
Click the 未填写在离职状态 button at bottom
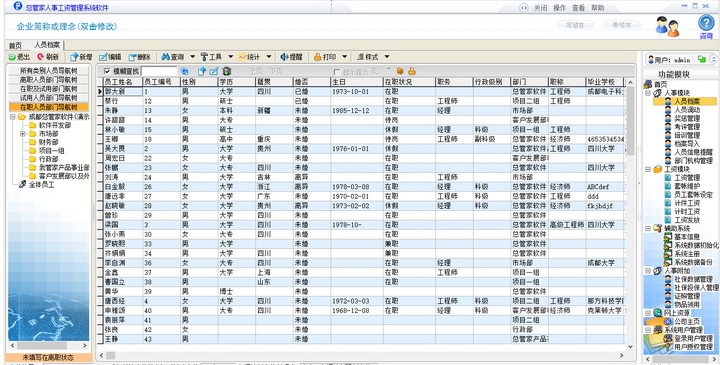pos(48,357)
